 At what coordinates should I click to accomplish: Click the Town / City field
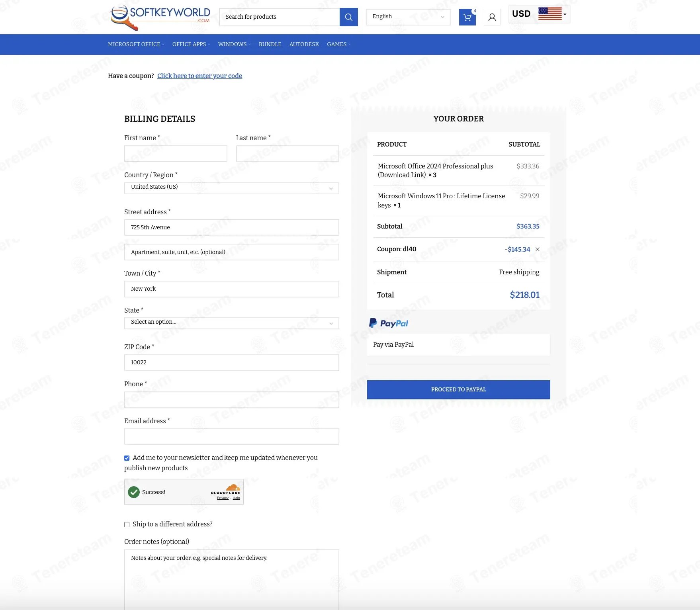tap(232, 289)
